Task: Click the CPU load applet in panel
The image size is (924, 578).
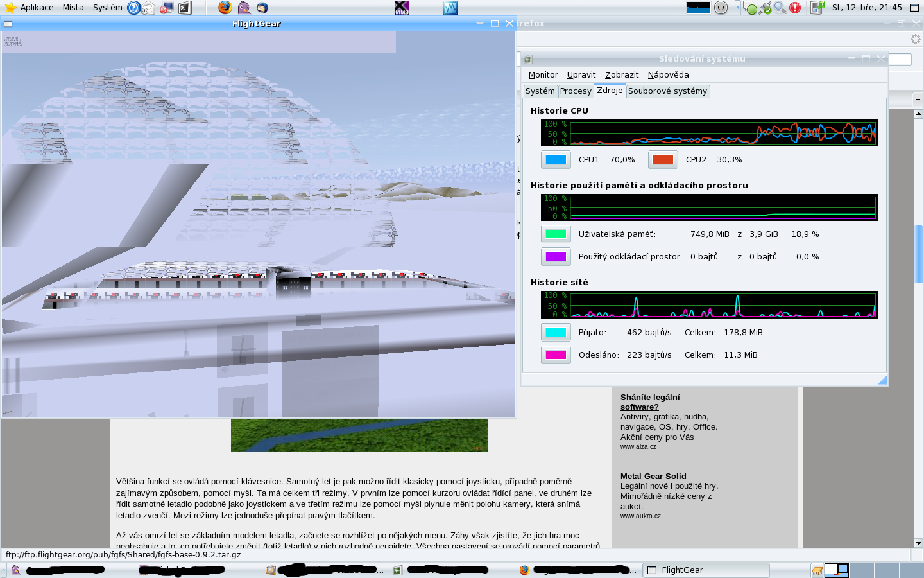Action: (699, 8)
